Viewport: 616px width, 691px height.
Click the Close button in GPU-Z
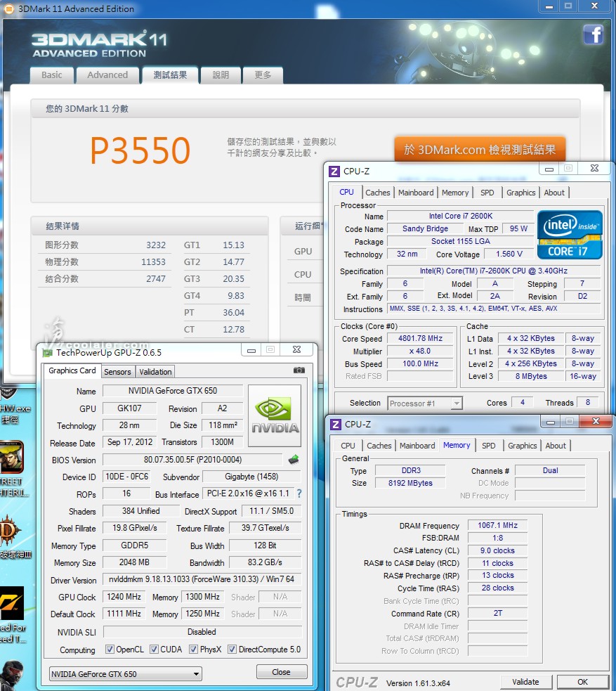point(282,672)
